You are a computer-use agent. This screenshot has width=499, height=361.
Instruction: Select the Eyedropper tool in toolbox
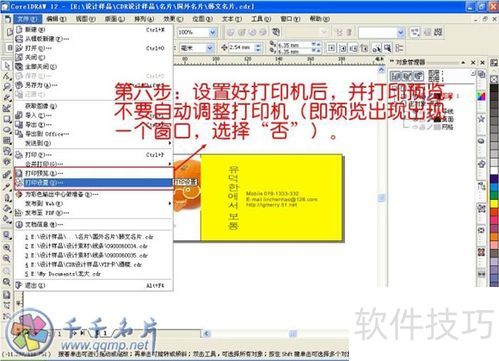tap(7, 187)
